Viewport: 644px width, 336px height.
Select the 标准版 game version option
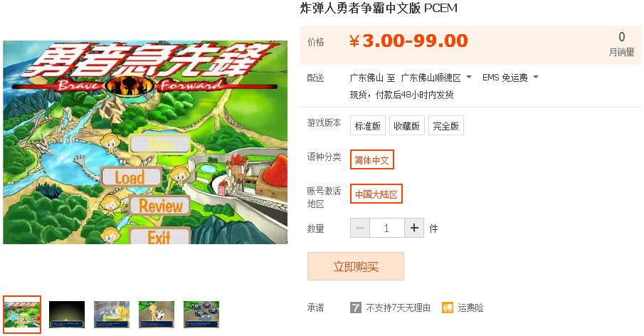click(368, 126)
